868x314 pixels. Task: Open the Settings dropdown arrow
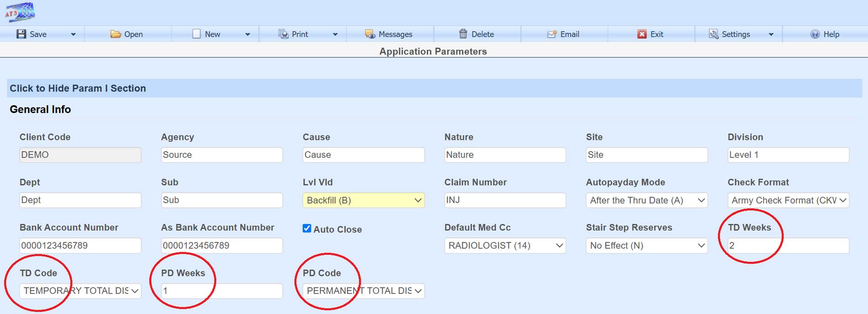pos(771,34)
